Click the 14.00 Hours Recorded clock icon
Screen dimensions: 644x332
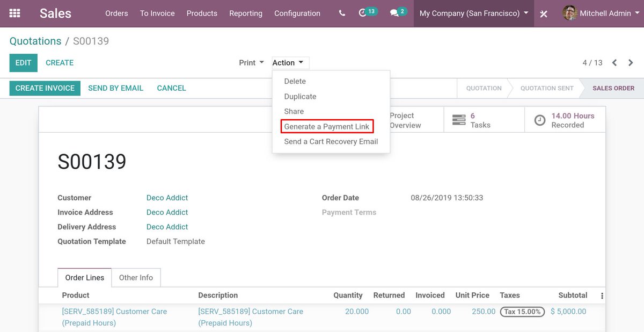click(x=539, y=120)
